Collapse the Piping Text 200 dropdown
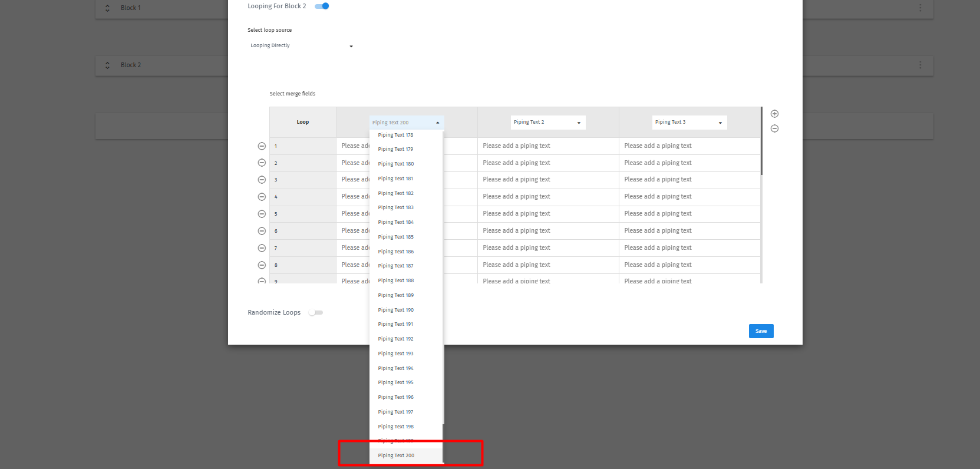 coord(407,123)
